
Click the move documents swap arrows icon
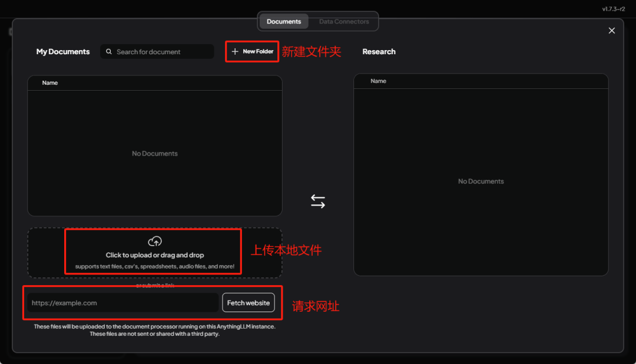pos(318,201)
